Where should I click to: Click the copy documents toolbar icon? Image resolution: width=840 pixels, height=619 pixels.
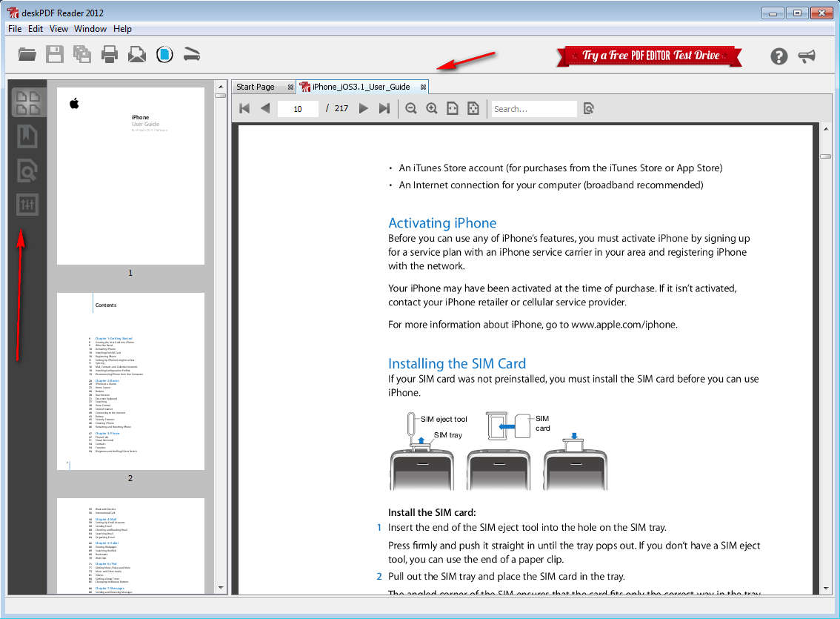[x=82, y=55]
